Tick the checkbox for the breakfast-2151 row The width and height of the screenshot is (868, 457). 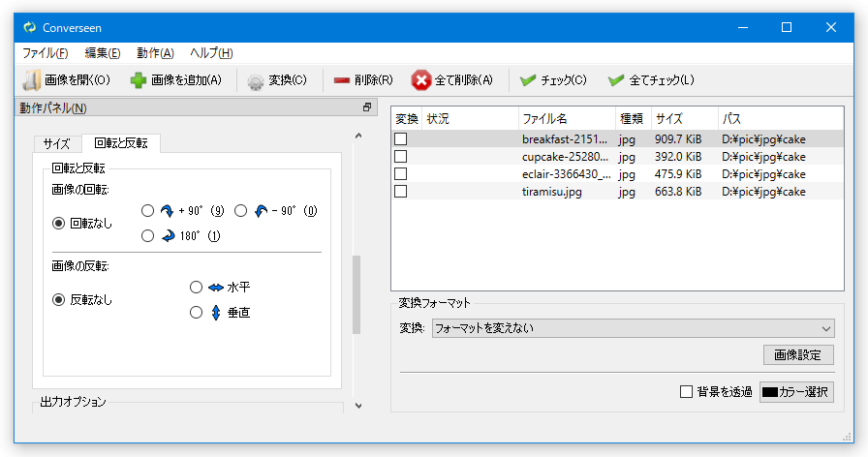(x=401, y=138)
